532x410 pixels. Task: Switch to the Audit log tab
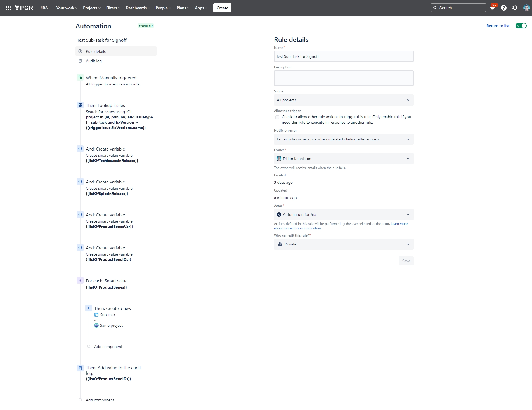pyautogui.click(x=94, y=61)
